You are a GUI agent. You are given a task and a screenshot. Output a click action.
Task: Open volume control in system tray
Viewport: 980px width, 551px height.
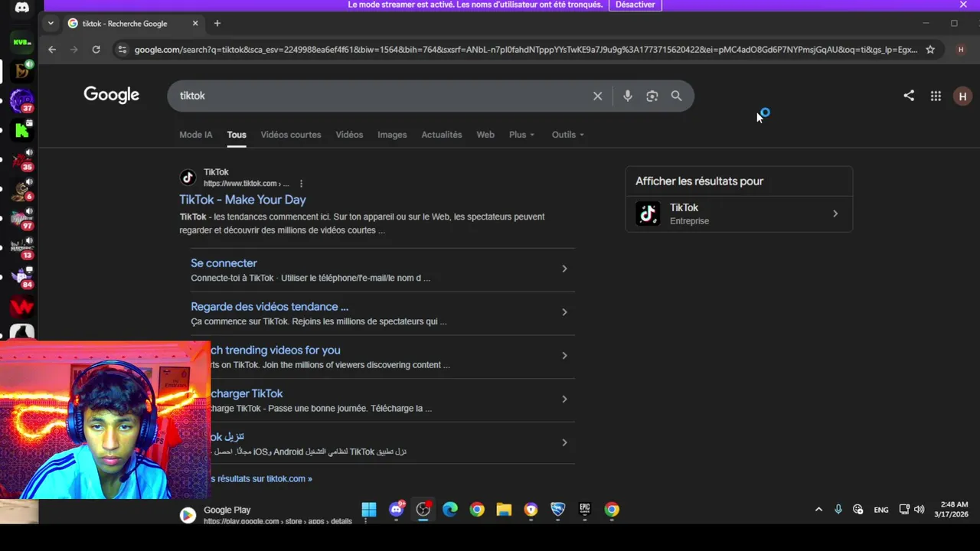click(920, 510)
